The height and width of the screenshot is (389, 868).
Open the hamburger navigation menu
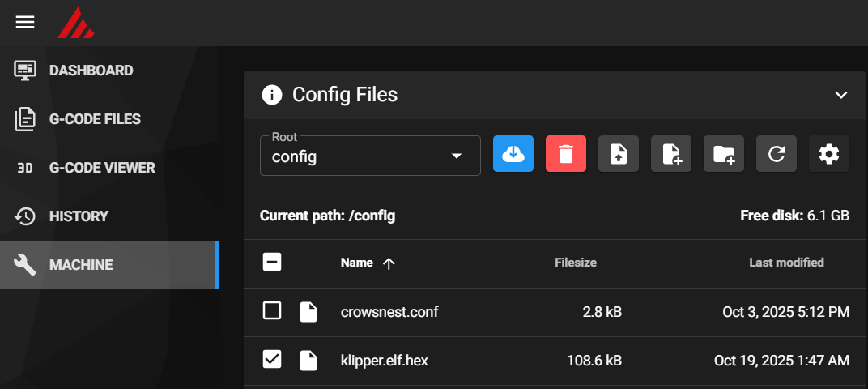25,22
